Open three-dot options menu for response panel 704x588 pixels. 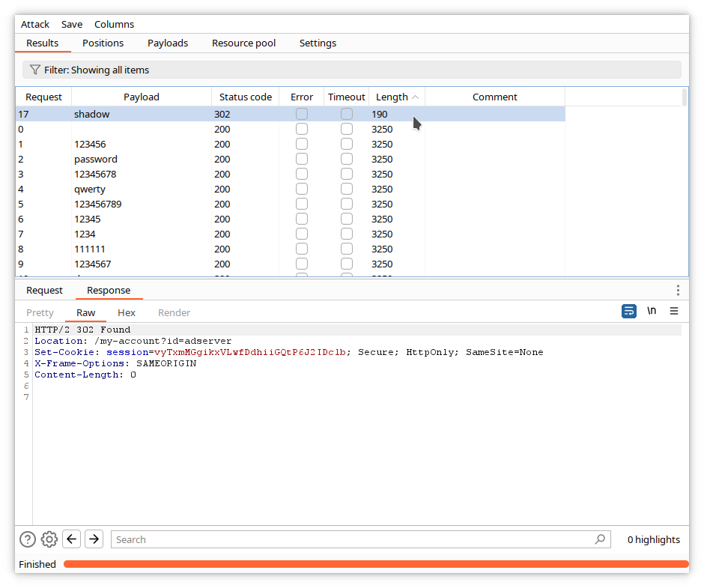678,291
